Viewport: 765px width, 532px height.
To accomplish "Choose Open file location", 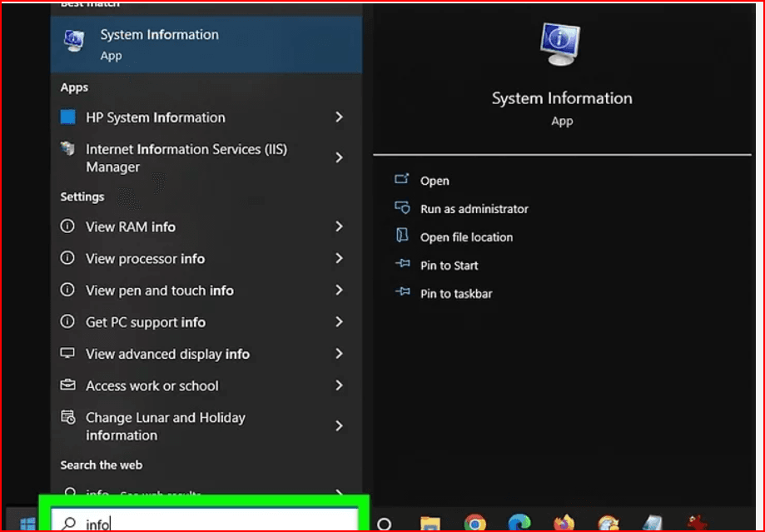I will point(466,237).
